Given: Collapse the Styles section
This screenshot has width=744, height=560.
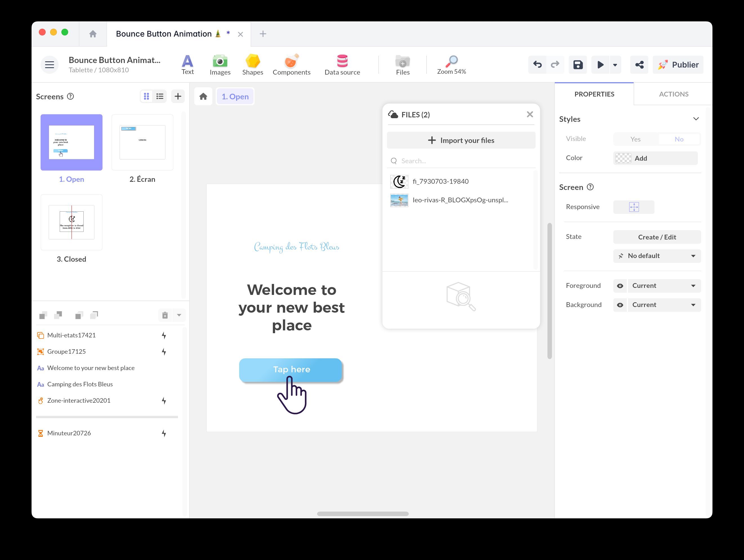Looking at the screenshot, I should point(696,119).
